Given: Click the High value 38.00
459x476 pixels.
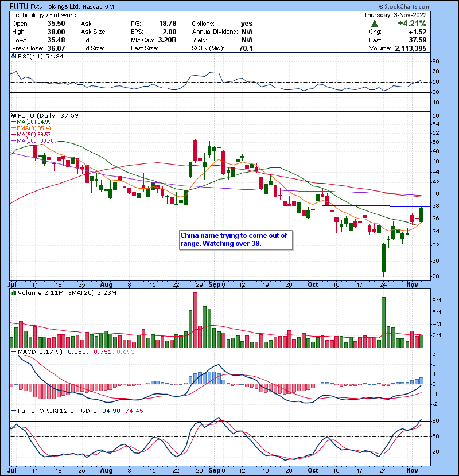Looking at the screenshot, I should [x=56, y=32].
